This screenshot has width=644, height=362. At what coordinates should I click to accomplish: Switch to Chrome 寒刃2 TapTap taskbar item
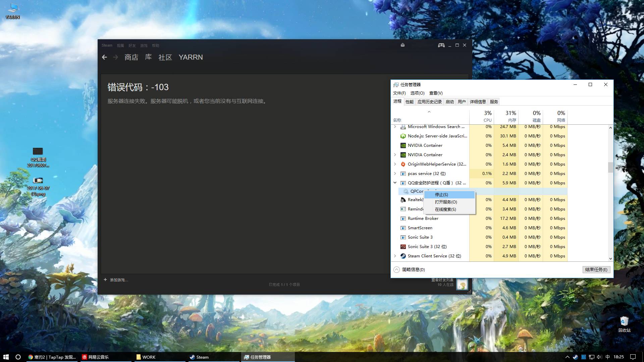[52, 357]
